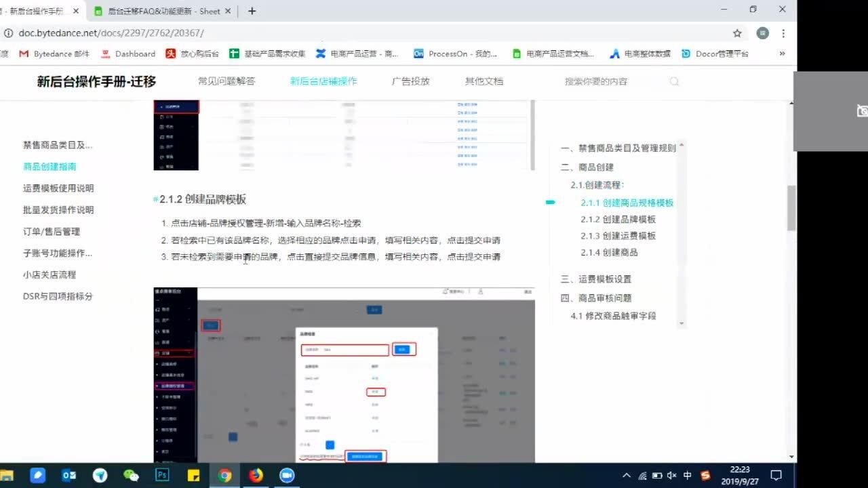Open the yellow Sticky Notes taskbar icon
The width and height of the screenshot is (868, 488).
pyautogui.click(x=193, y=475)
